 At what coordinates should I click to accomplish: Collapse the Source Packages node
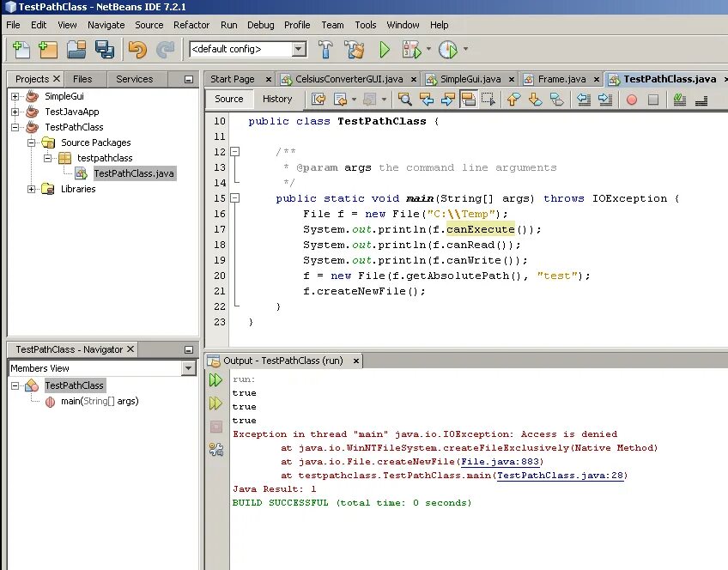[x=31, y=142]
